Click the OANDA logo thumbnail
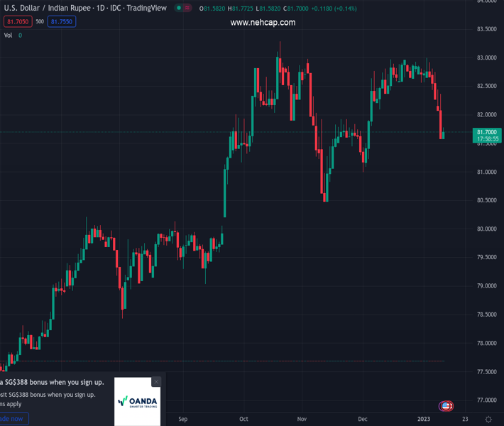 click(137, 402)
